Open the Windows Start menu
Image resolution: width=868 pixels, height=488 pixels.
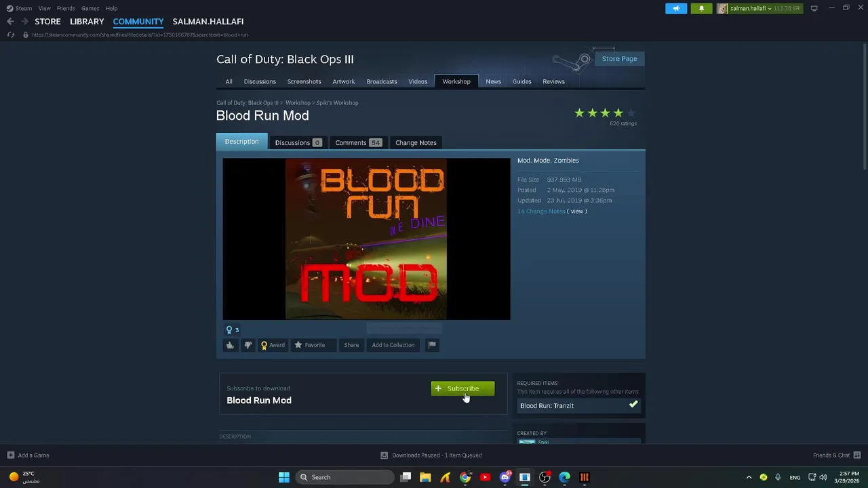coord(284,477)
